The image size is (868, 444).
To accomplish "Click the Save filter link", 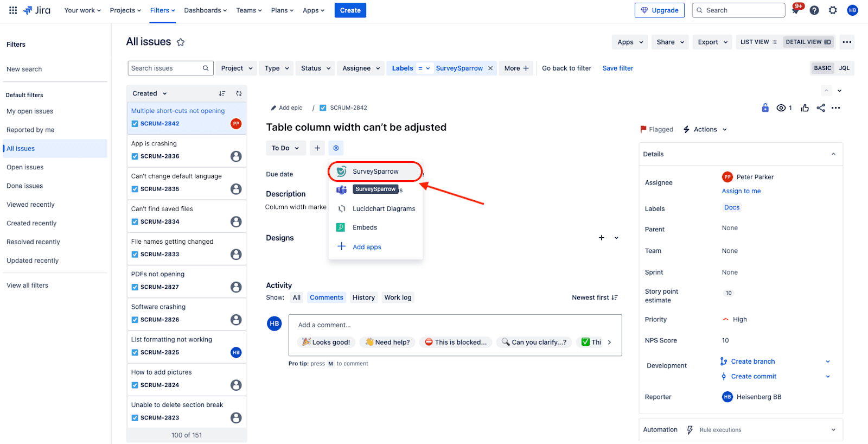I will (x=617, y=68).
